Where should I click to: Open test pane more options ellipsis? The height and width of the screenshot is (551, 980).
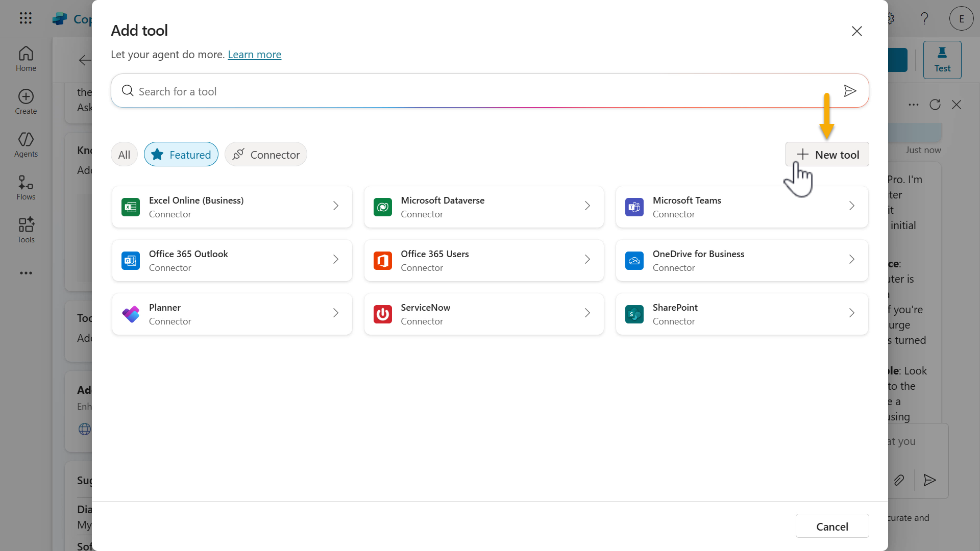914,105
